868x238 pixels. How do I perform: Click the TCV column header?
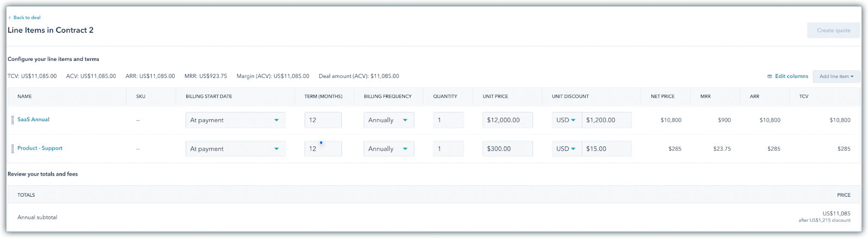pos(804,97)
